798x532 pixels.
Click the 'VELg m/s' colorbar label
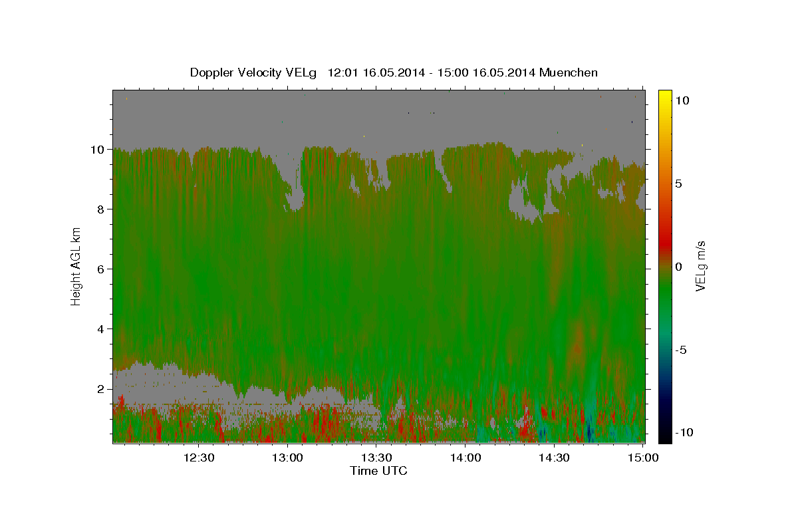click(700, 265)
